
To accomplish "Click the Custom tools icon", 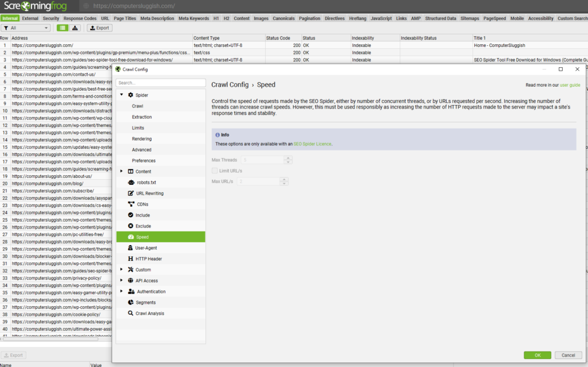I will [x=130, y=269].
